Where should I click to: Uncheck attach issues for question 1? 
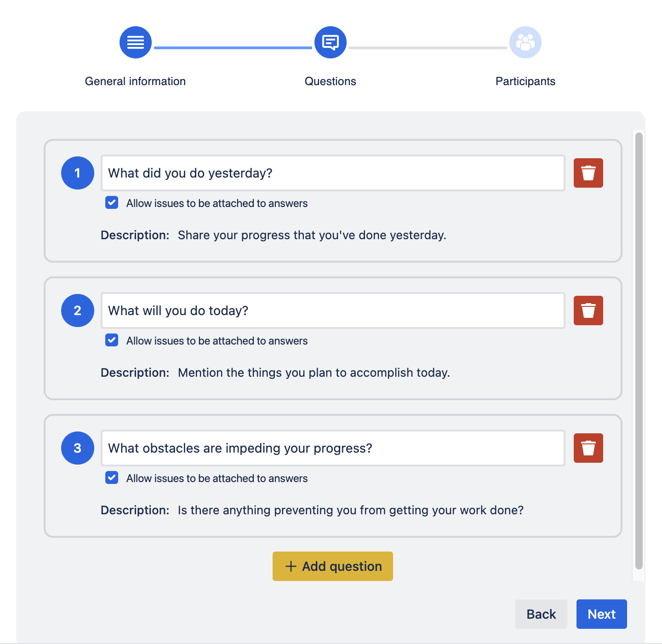coord(112,203)
